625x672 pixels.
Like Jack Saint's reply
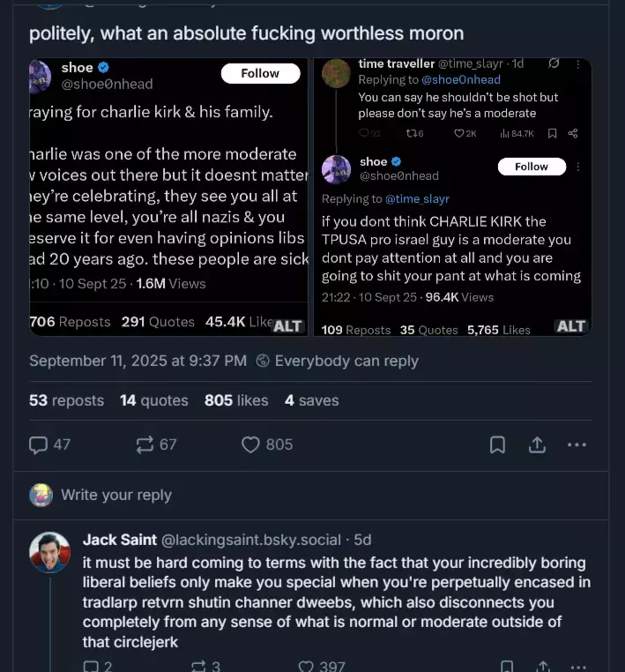tap(306, 667)
